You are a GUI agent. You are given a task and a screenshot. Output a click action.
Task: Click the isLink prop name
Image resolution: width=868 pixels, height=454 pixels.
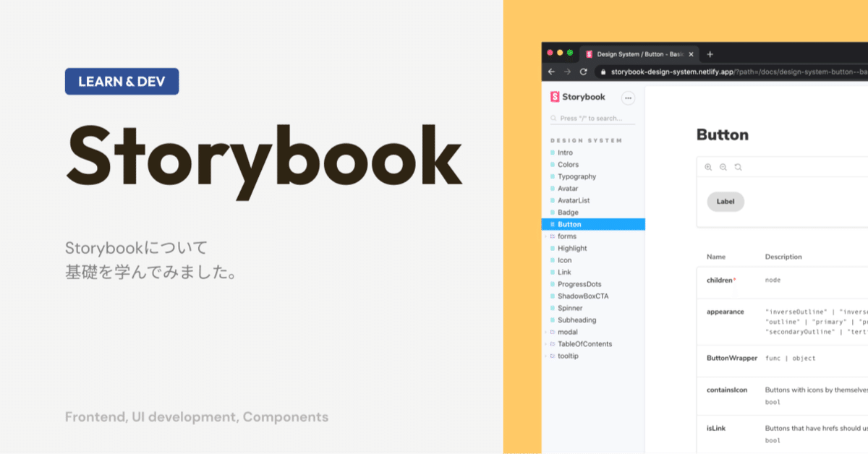click(716, 428)
